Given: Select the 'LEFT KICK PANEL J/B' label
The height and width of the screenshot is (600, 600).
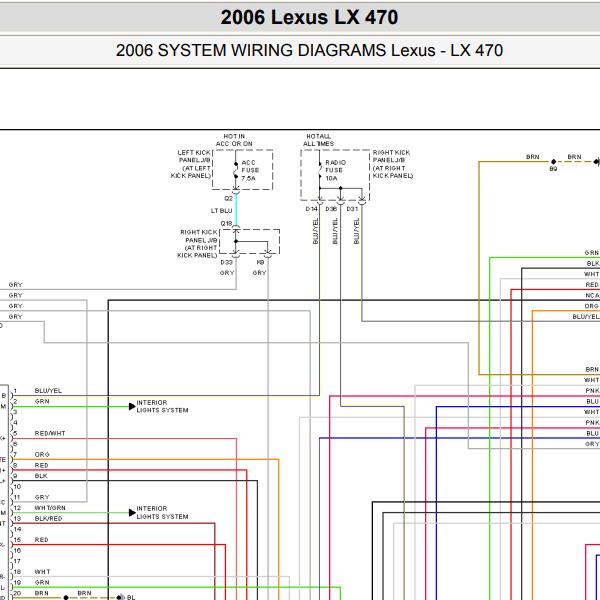Looking at the screenshot, I should pos(194,156).
